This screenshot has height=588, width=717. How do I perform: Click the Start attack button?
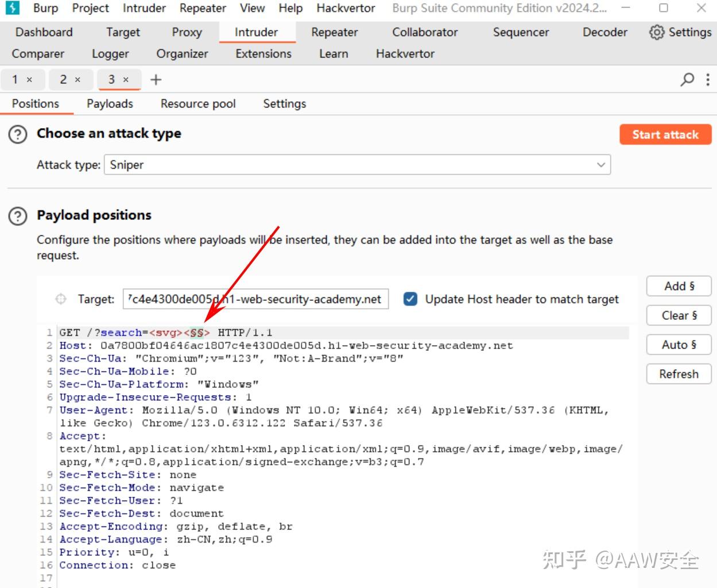point(665,134)
